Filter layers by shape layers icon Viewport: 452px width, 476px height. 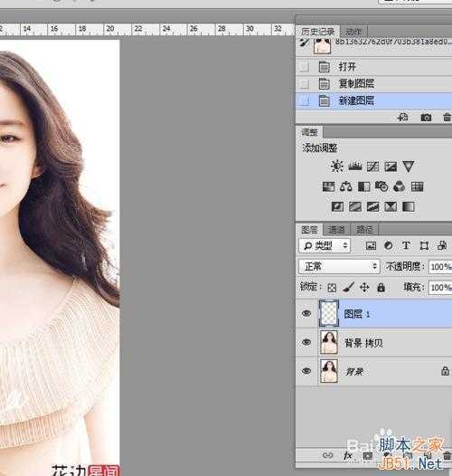(424, 245)
